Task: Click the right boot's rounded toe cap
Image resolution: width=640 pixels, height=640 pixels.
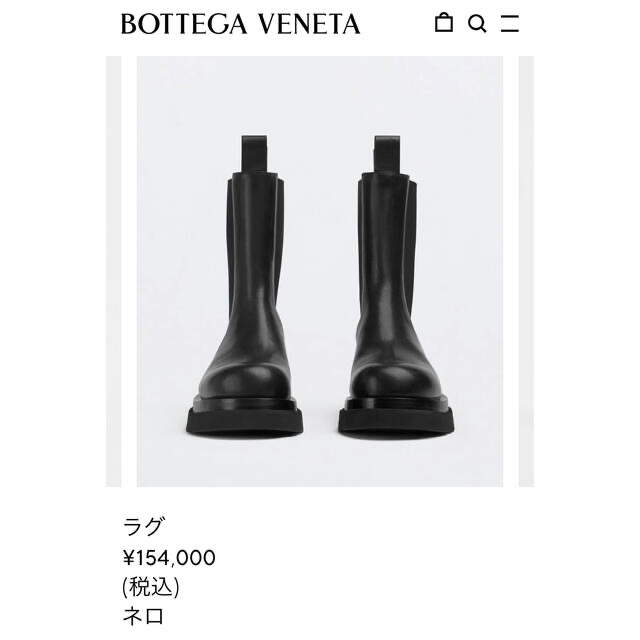Action: pyautogui.click(x=395, y=382)
